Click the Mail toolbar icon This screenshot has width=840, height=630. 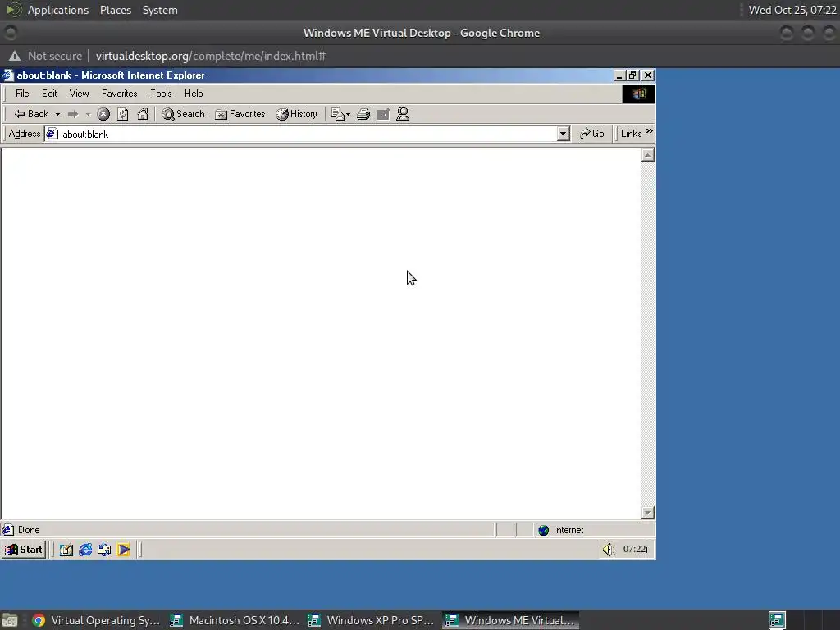pyautogui.click(x=337, y=114)
